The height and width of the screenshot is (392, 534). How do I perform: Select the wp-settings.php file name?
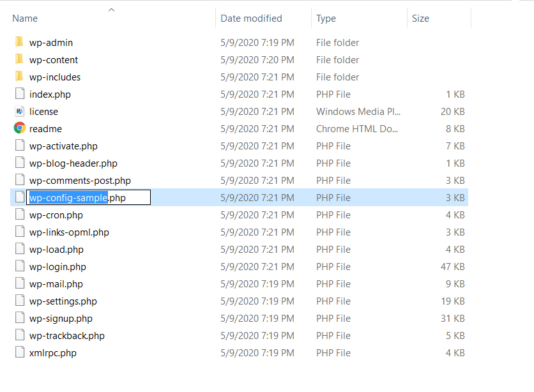(x=63, y=301)
